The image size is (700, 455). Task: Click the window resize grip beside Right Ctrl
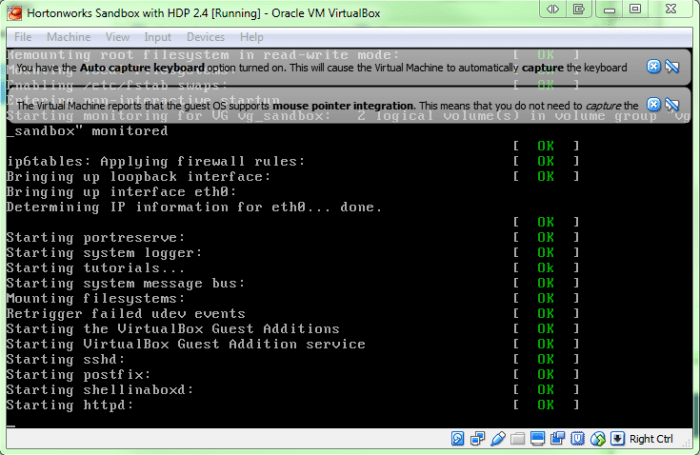click(x=686, y=441)
